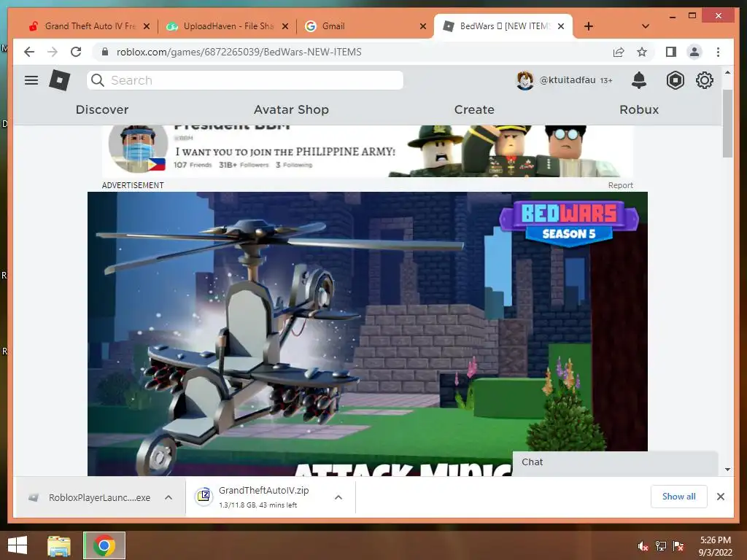The width and height of the screenshot is (747, 560).
Task: Open the Windows Start menu
Action: (18, 545)
